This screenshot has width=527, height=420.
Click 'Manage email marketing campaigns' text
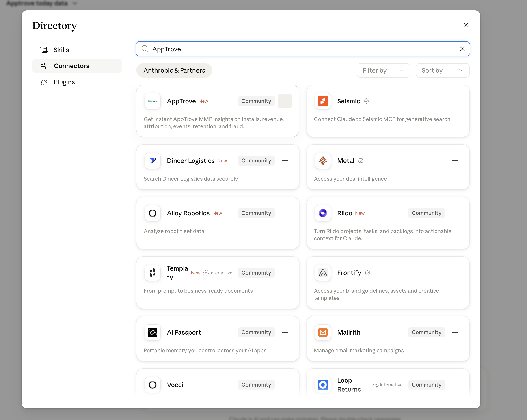(359, 350)
